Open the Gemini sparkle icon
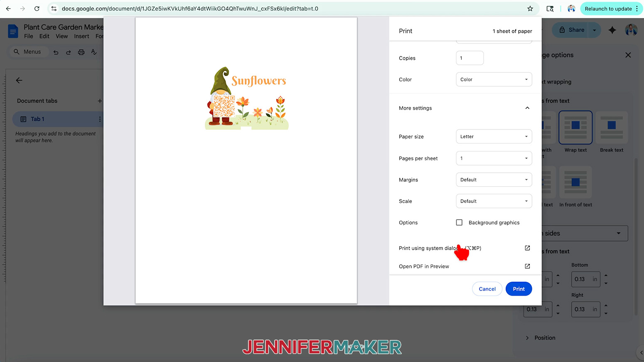 coord(612,30)
